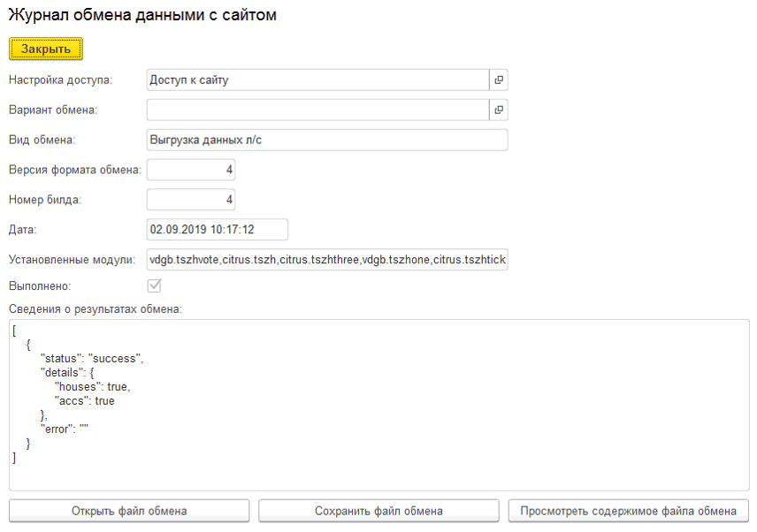This screenshot has width=757, height=532.
Task: Click the "error": "" line in results
Action: tap(65, 429)
